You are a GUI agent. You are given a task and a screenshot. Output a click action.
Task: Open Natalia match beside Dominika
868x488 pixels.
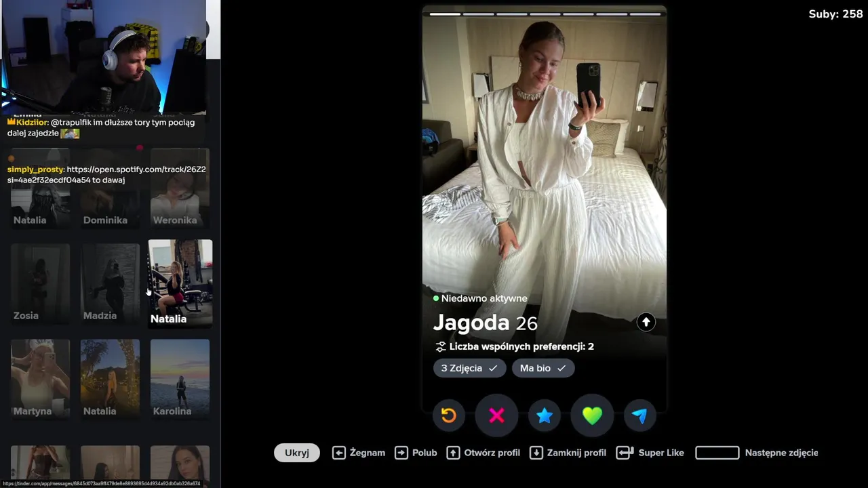40,188
